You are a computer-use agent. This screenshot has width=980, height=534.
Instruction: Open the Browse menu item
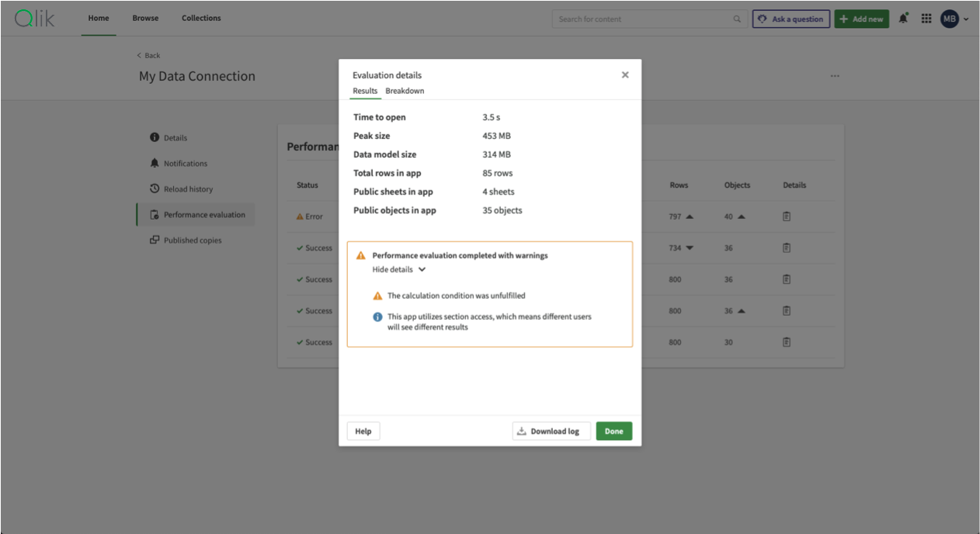[x=145, y=19]
